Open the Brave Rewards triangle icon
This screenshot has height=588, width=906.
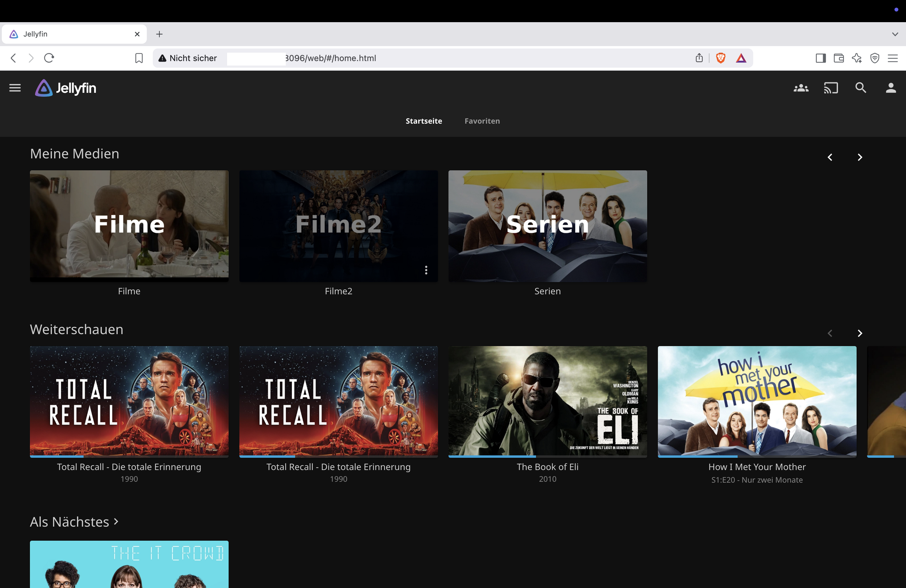tap(741, 58)
